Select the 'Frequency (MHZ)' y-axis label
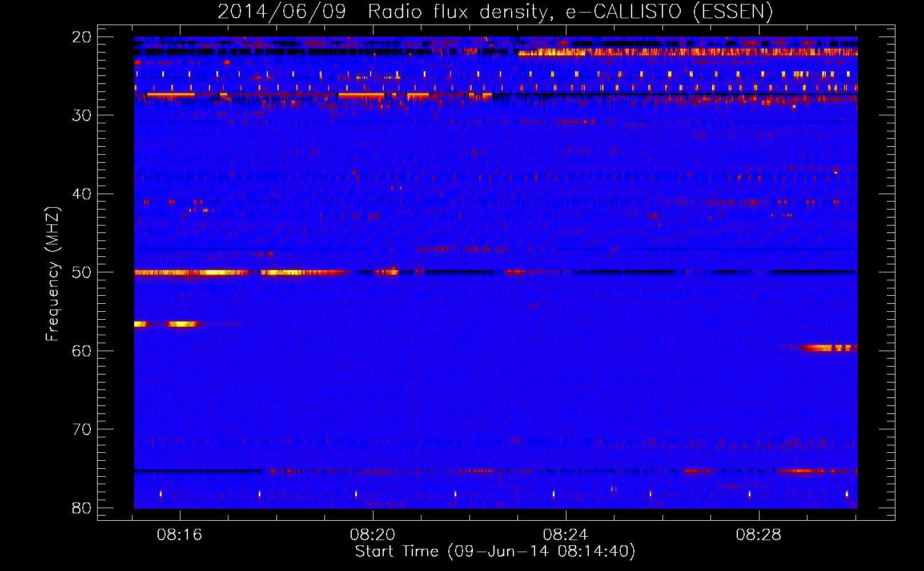Viewport: 924px width, 571px height. (x=53, y=274)
